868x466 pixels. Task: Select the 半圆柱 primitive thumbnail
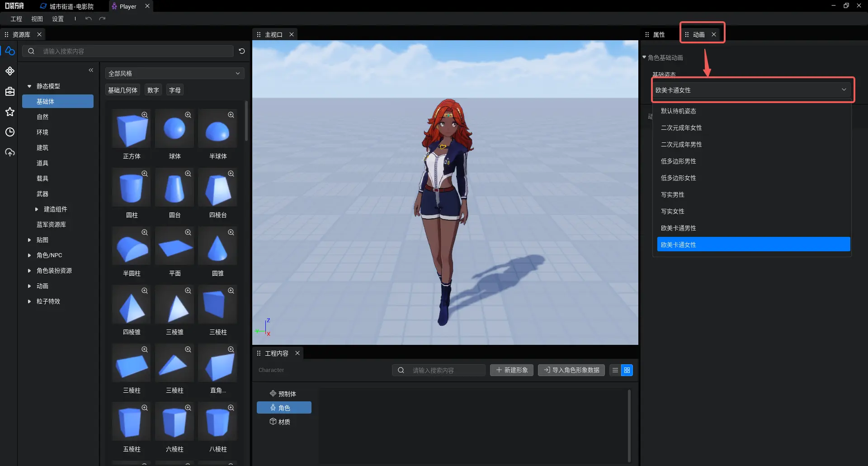pos(132,247)
